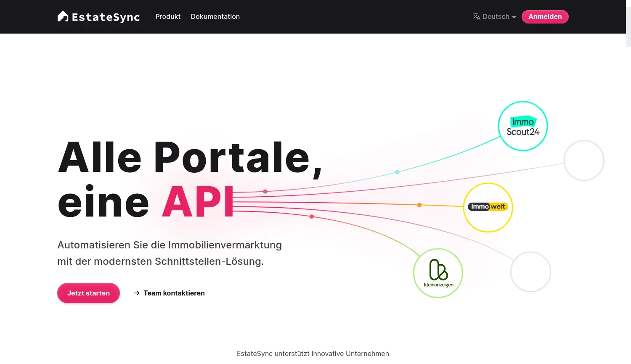631x364 pixels.
Task: Open the Produkt dropdown in navigation
Action: click(168, 16)
